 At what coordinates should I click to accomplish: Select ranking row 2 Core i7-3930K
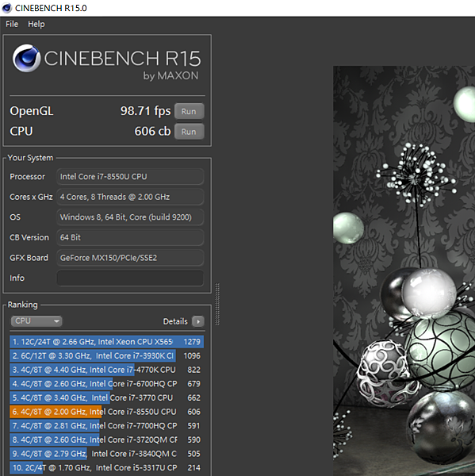[x=106, y=355]
